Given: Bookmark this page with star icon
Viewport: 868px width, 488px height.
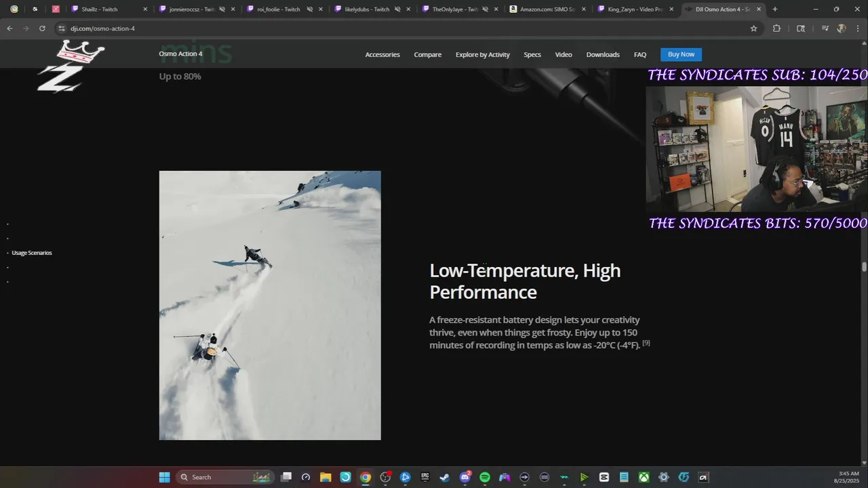Looking at the screenshot, I should (x=753, y=28).
